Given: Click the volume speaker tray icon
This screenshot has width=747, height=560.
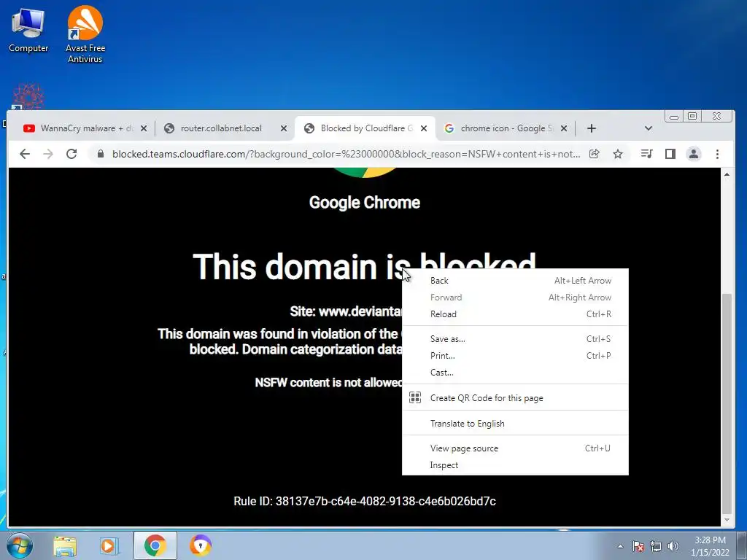Looking at the screenshot, I should click(673, 546).
